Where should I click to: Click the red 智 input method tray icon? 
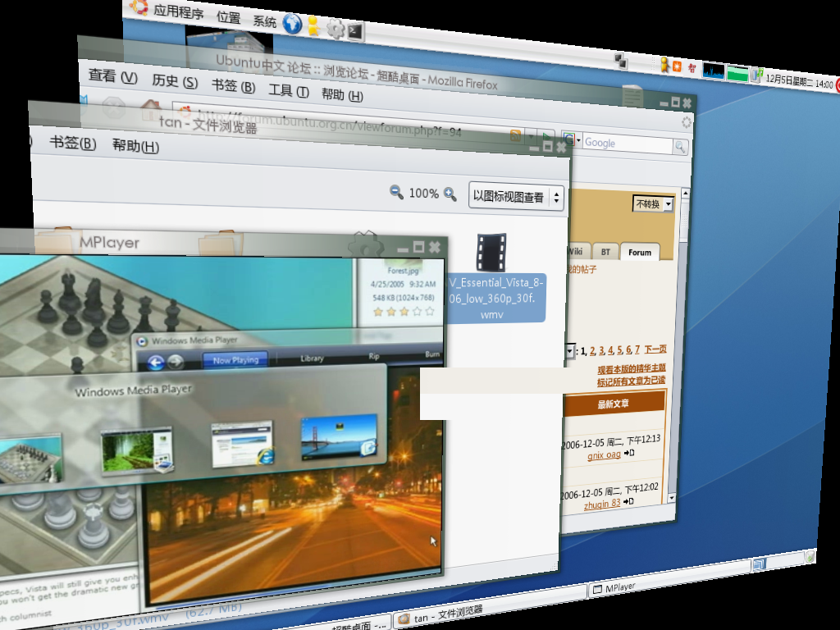[692, 68]
